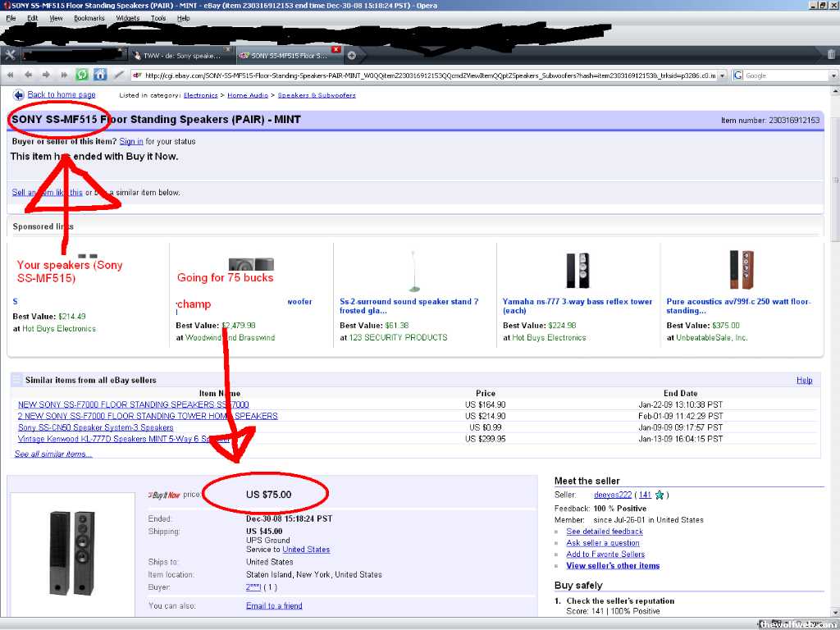This screenshot has height=630, width=840.
Task: Go to Opera home page icon
Action: click(x=100, y=75)
